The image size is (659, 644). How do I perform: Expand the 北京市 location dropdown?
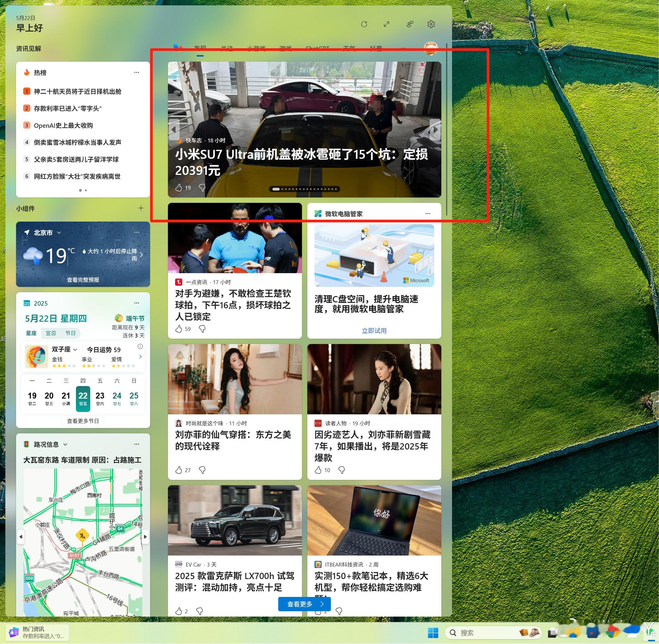(x=59, y=233)
